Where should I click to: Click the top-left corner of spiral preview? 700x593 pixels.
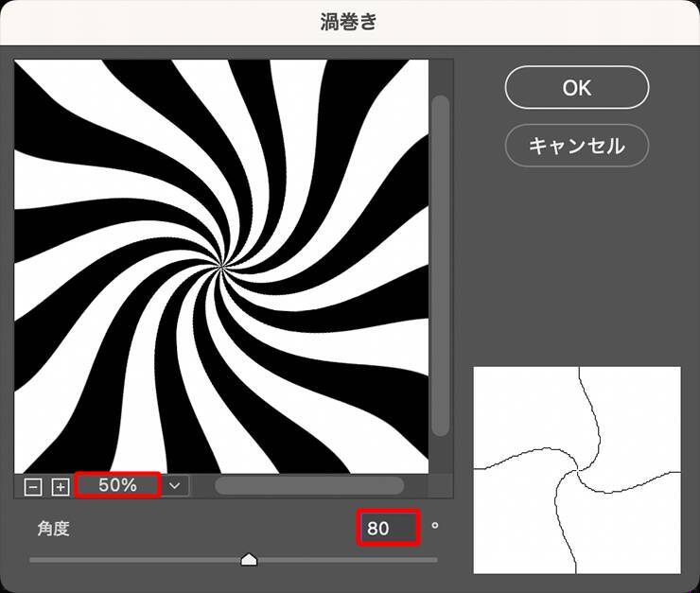21,64
